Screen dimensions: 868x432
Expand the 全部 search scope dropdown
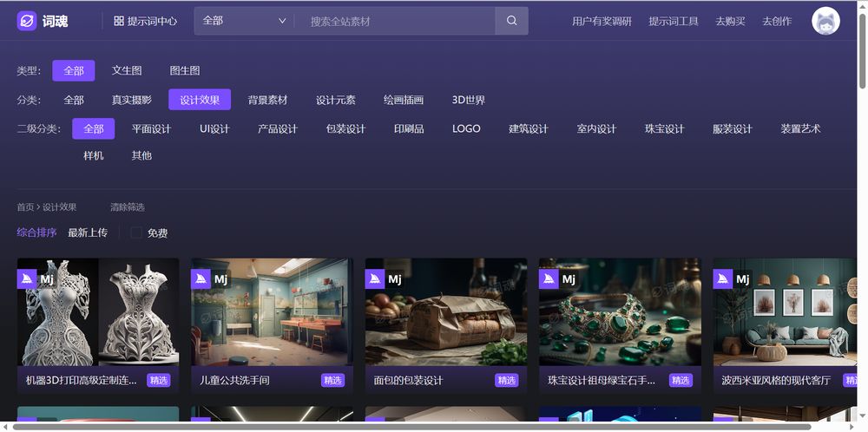coord(244,21)
